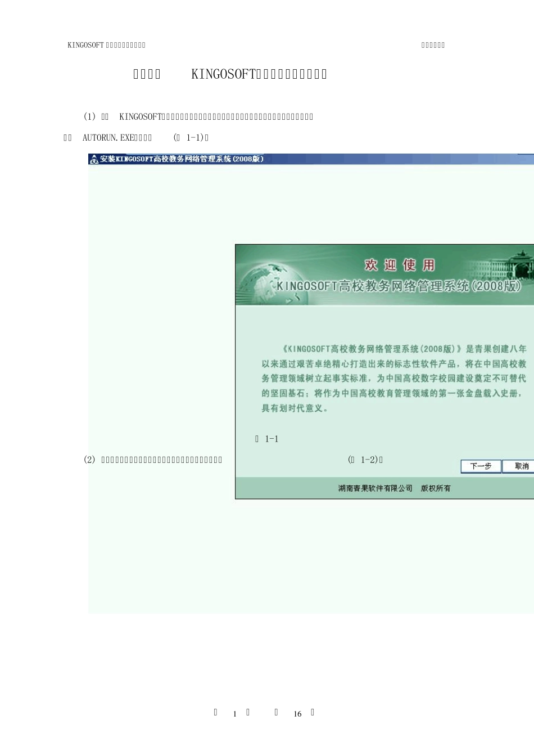
Task: Click the installer title bar KINGOSOFT logo icon
Action: [x=94, y=160]
